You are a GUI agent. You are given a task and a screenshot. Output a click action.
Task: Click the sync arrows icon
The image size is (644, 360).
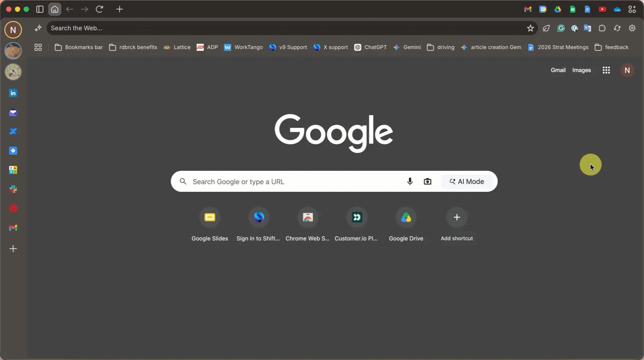pyautogui.click(x=617, y=28)
